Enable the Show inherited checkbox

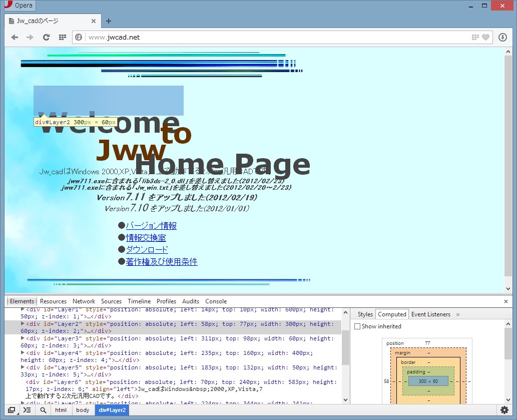click(x=357, y=326)
